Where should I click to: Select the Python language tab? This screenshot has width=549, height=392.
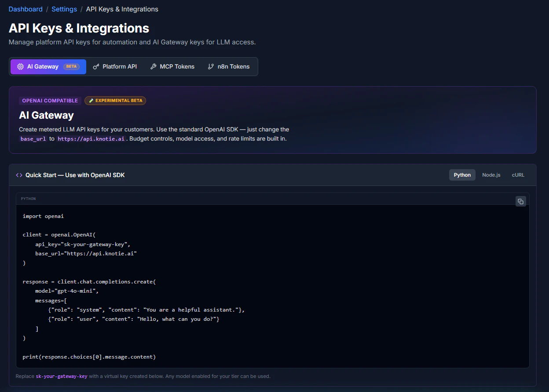[462, 174]
